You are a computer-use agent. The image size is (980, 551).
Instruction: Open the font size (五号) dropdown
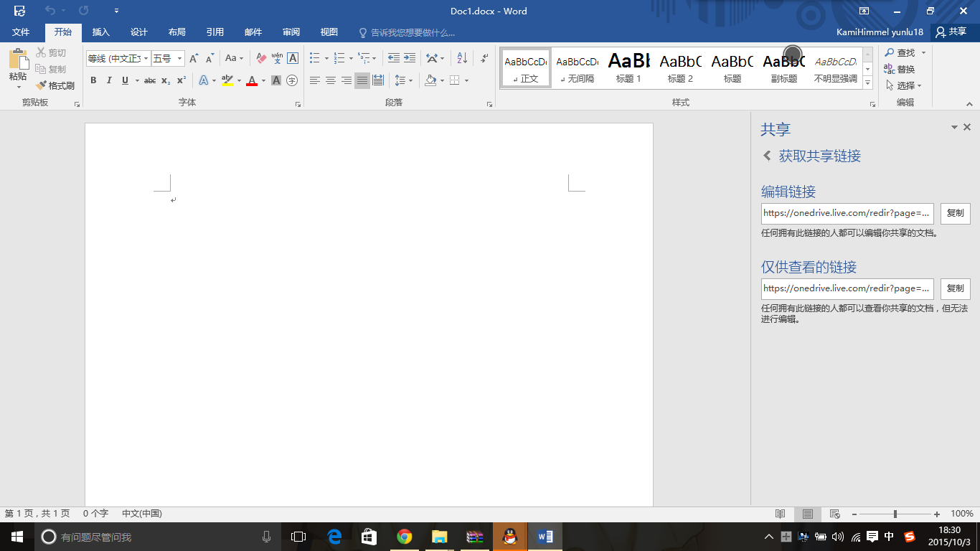click(180, 58)
